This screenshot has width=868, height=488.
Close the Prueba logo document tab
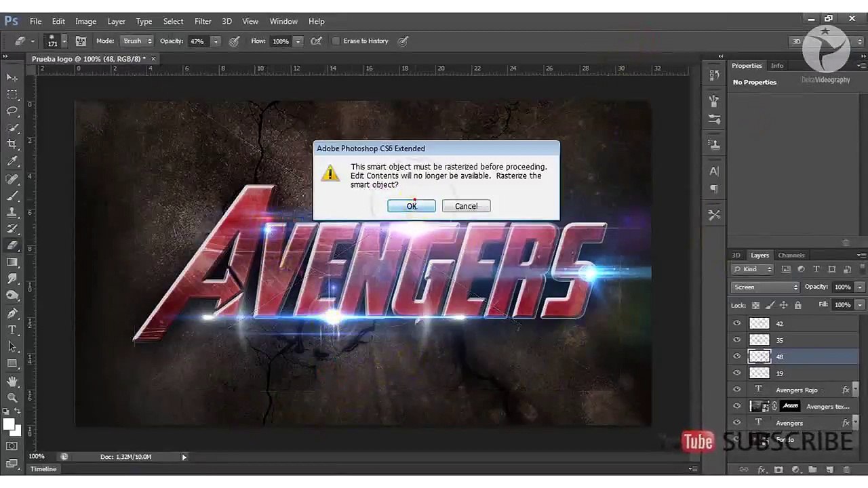(153, 59)
